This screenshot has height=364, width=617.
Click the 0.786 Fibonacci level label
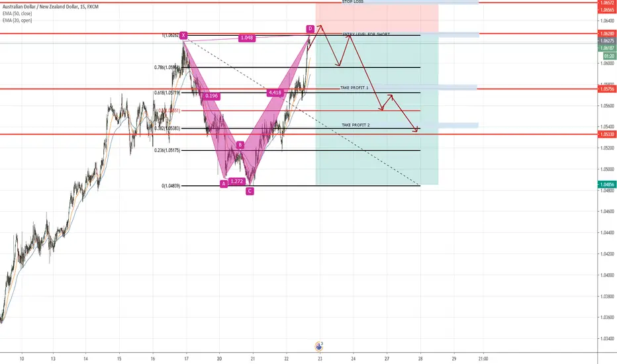click(x=167, y=68)
